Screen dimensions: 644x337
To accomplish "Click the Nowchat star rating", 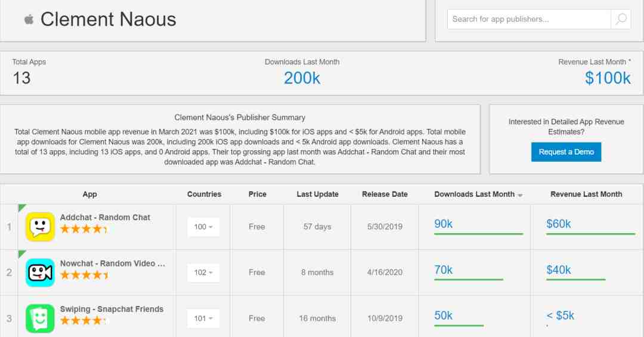I will [x=84, y=275].
